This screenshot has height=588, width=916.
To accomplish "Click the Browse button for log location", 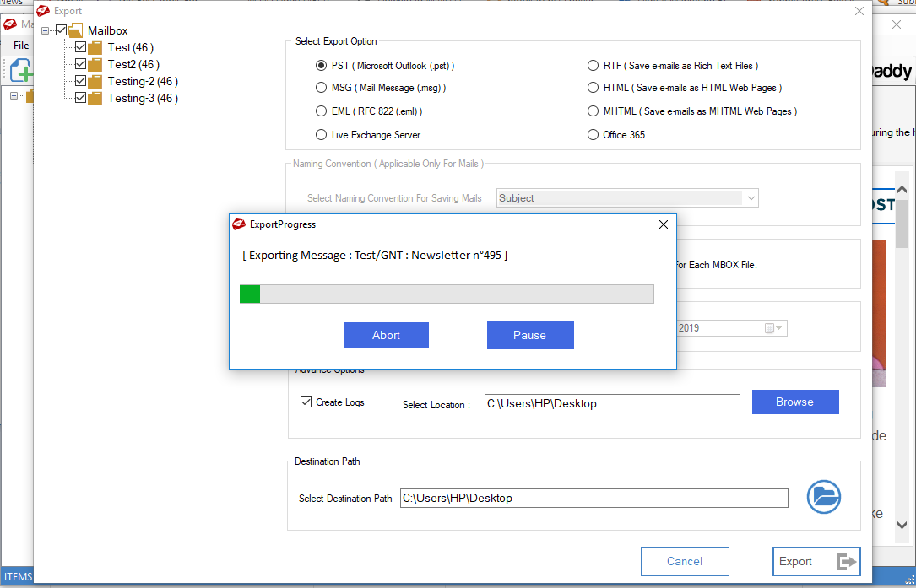I will pyautogui.click(x=795, y=402).
